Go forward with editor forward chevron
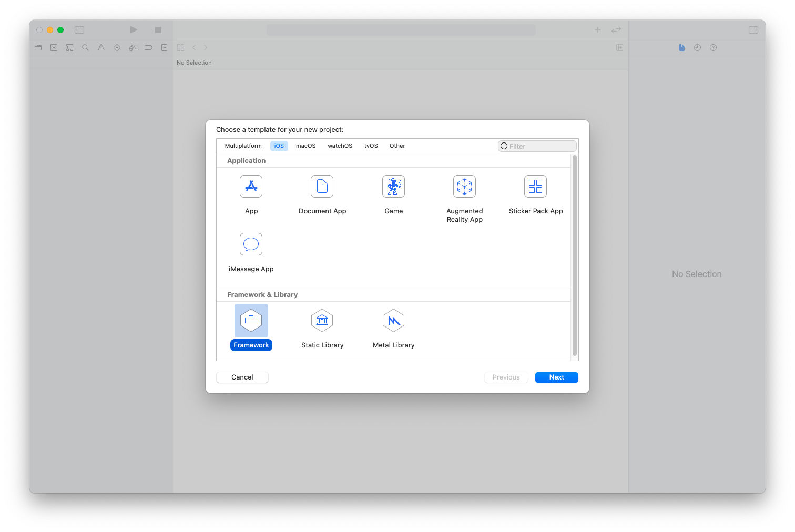This screenshot has height=532, width=795. [206, 47]
